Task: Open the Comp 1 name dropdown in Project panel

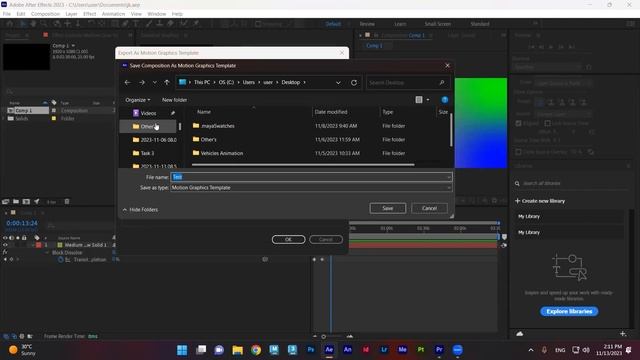Action: (73, 46)
